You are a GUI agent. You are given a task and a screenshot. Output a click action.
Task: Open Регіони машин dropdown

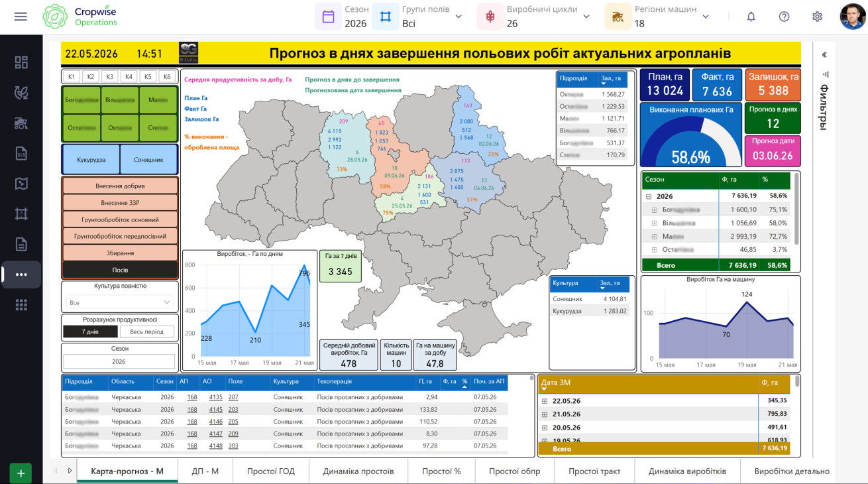tap(706, 17)
